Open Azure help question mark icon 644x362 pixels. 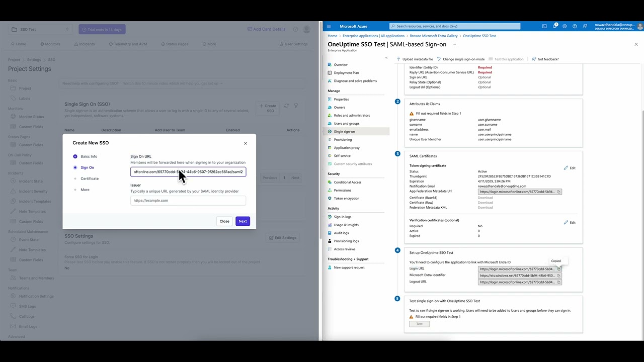click(x=575, y=26)
